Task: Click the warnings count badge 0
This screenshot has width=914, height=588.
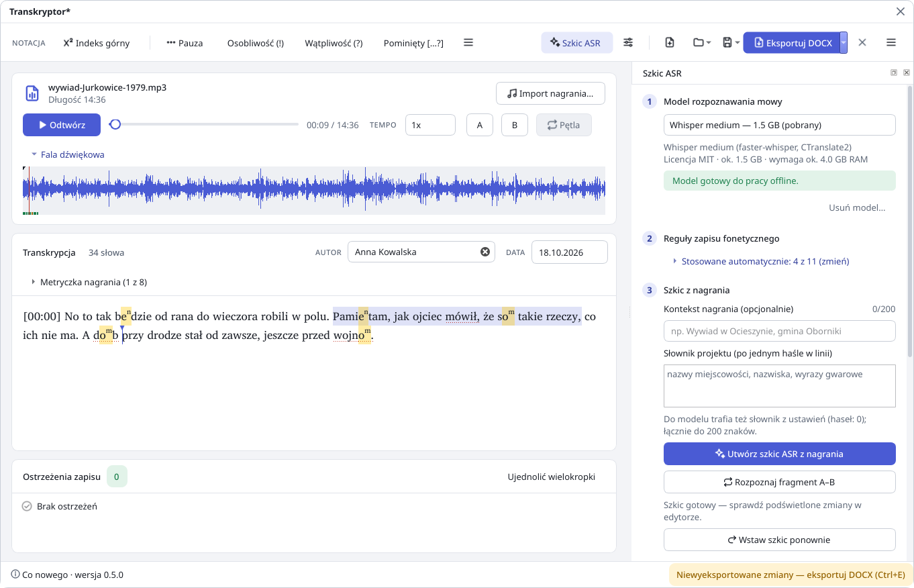Action: pyautogui.click(x=117, y=477)
